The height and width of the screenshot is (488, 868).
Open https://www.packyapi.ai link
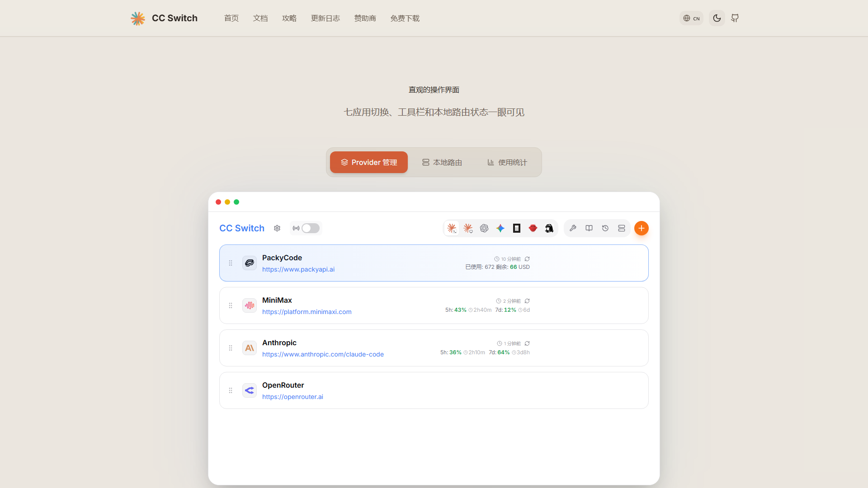pyautogui.click(x=298, y=269)
